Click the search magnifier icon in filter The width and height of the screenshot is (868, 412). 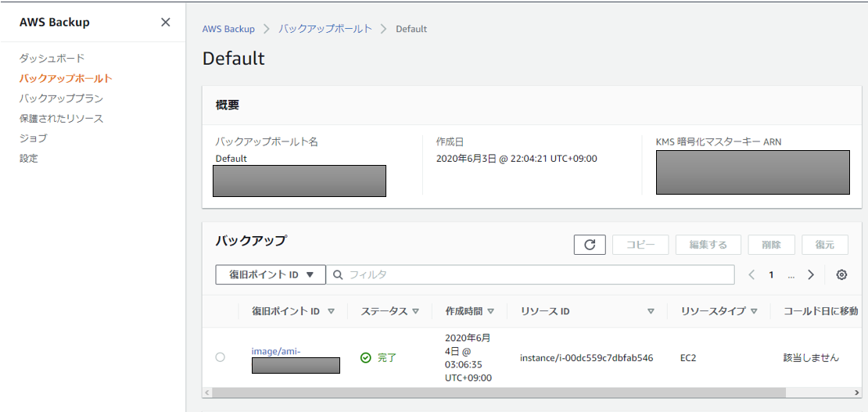[x=339, y=274]
